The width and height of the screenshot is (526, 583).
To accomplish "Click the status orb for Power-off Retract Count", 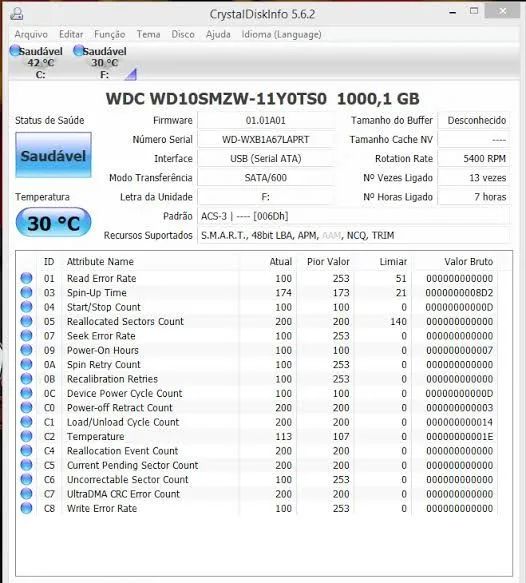I will 26,408.
